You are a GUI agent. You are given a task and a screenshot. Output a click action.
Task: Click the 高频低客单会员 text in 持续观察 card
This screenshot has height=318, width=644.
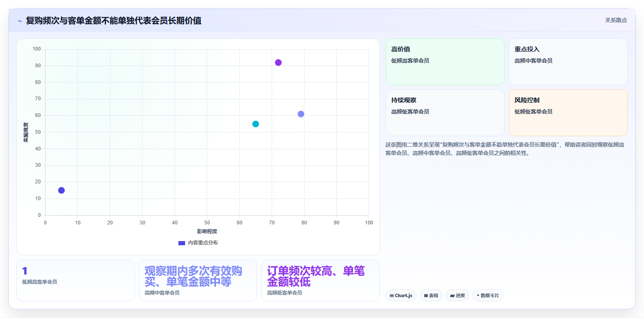coord(410,112)
